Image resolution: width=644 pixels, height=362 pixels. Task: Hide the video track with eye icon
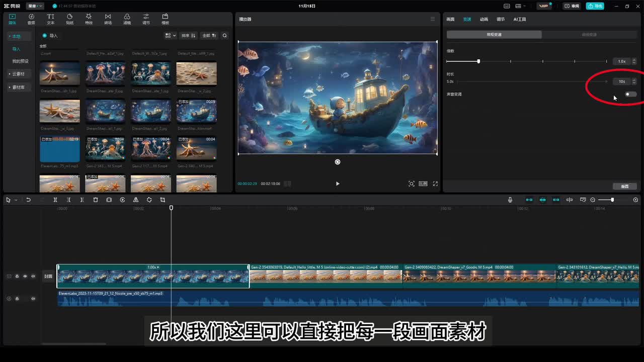(x=25, y=276)
